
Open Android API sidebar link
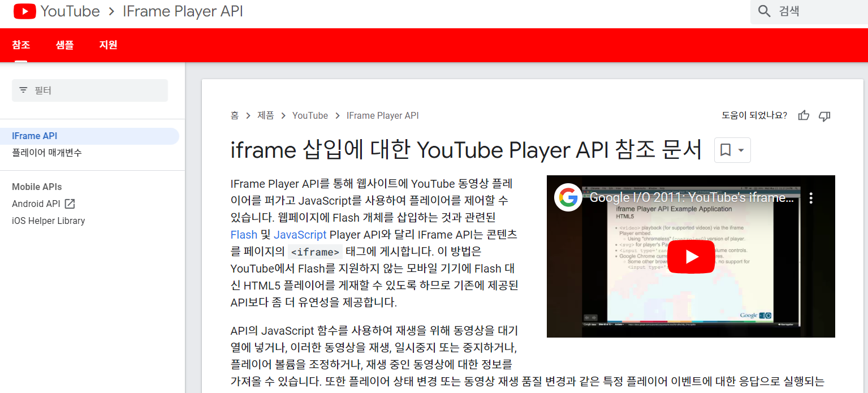pos(36,204)
